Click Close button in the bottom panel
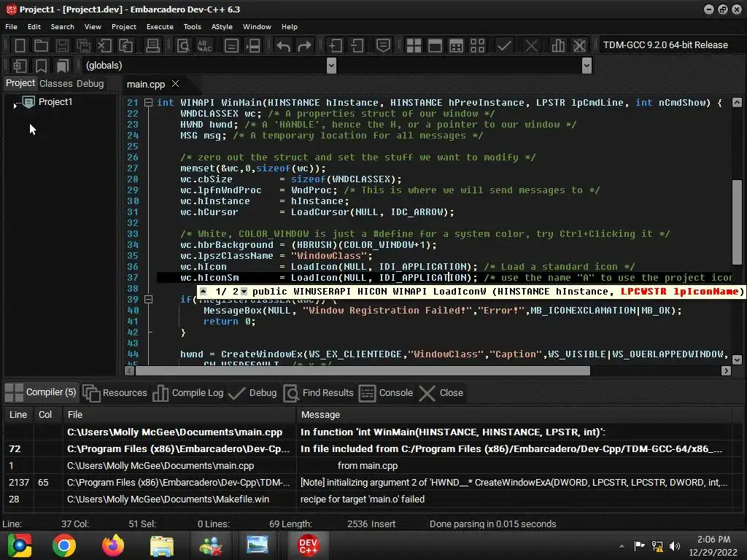 click(441, 393)
